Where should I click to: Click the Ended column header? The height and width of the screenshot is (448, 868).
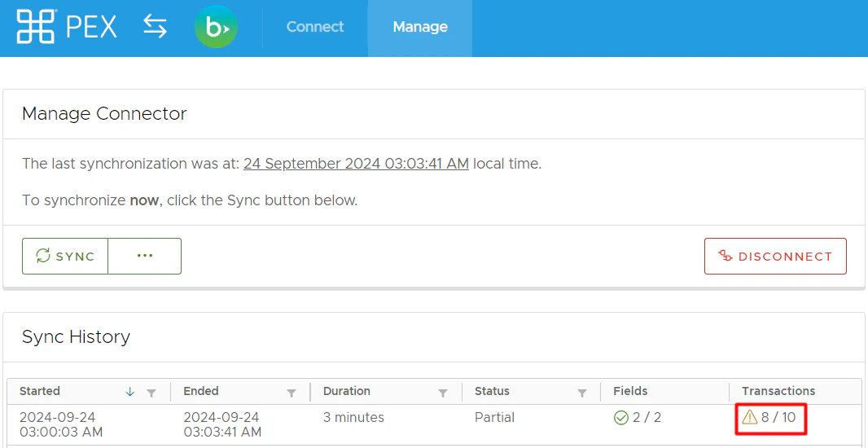pos(201,391)
